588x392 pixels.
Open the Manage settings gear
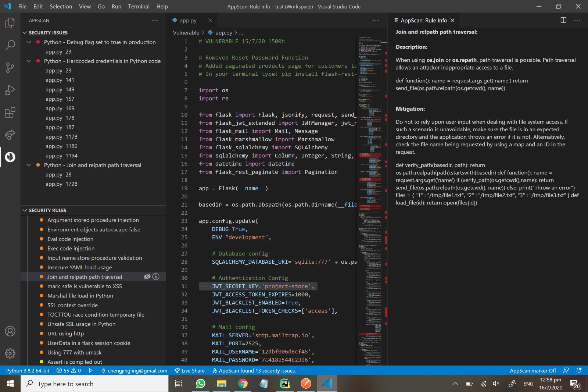(10, 353)
